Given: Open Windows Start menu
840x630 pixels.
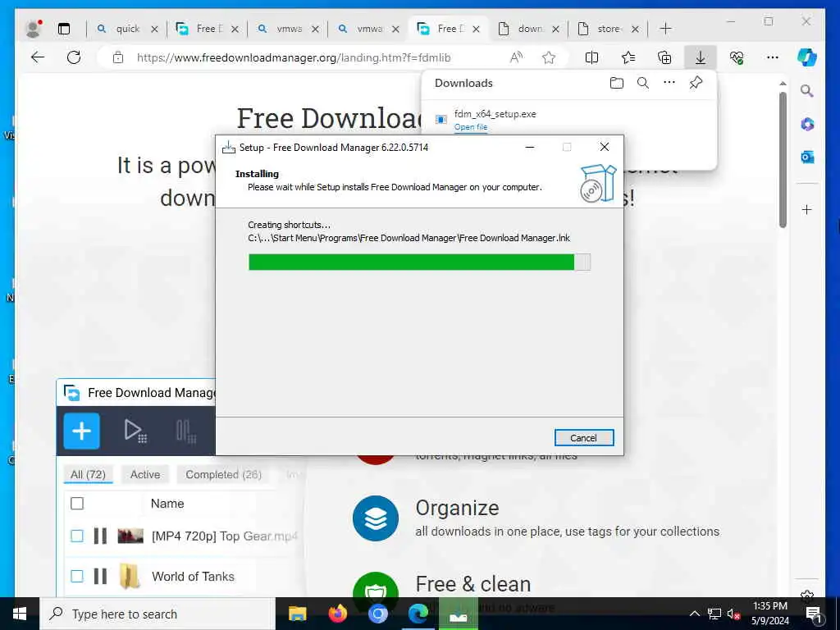Looking at the screenshot, I should click(20, 614).
